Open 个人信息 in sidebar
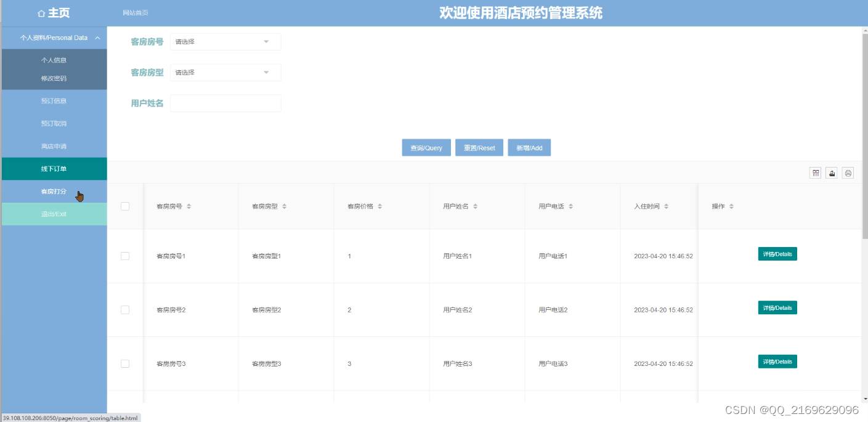Image resolution: width=868 pixels, height=422 pixels. [x=54, y=60]
